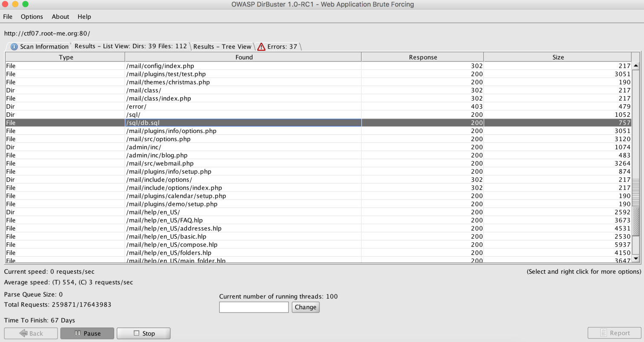
Task: Click the Change threads button
Action: 305,307
